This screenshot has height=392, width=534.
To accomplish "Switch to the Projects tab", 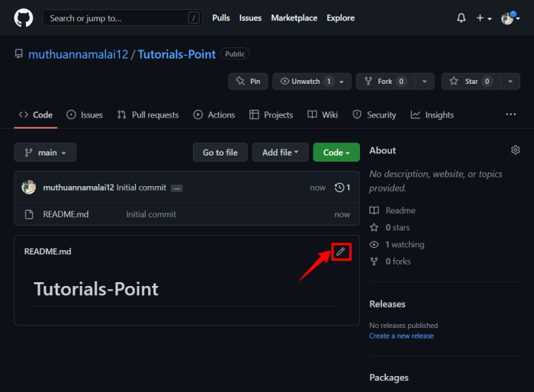I will (271, 115).
